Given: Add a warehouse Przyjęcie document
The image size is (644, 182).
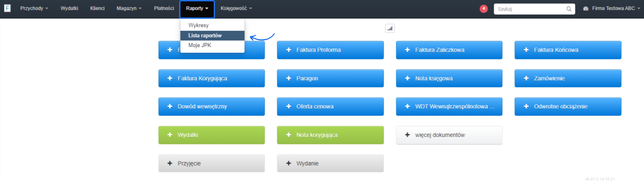Looking at the screenshot, I should [212, 164].
